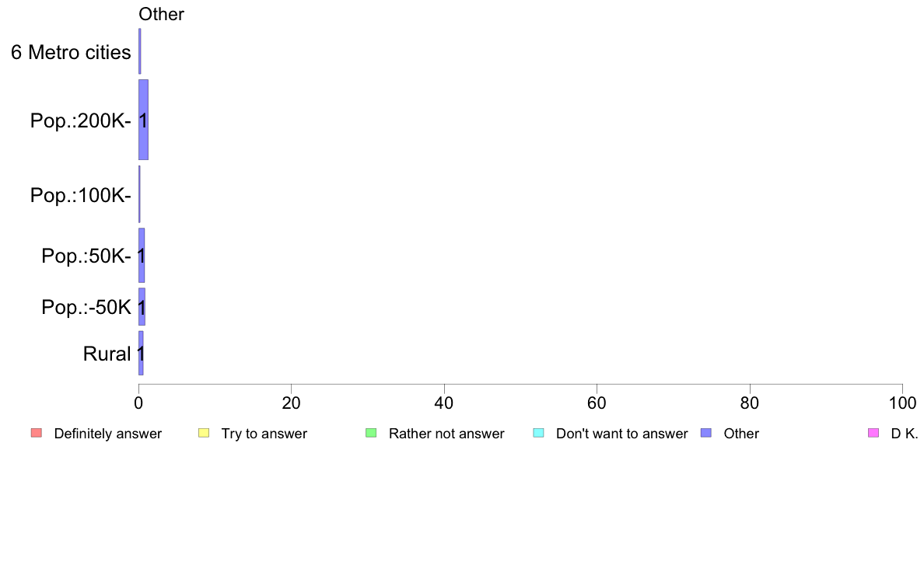Image resolution: width=924 pixels, height=572 pixels.
Task: Click the Other chart title
Action: point(162,14)
